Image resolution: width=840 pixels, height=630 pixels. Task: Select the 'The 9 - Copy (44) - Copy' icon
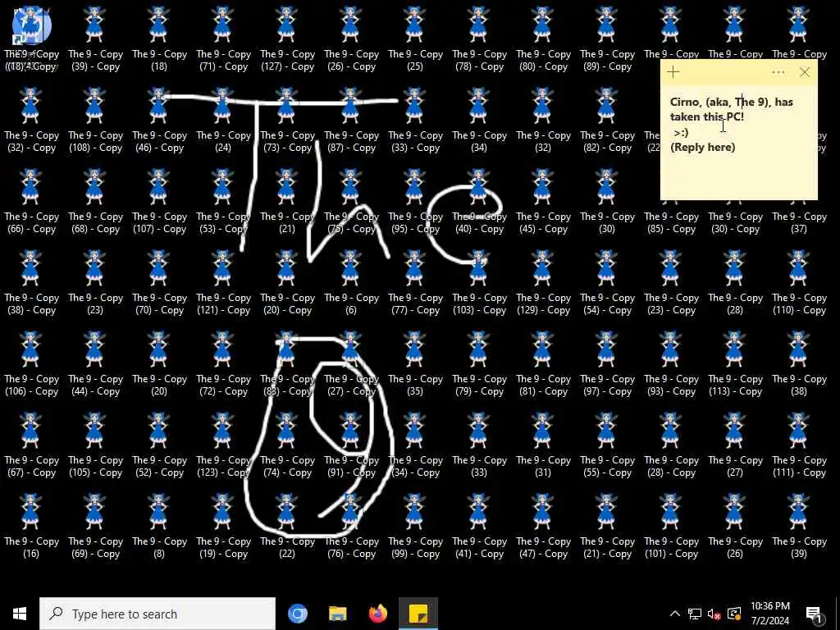(x=95, y=365)
